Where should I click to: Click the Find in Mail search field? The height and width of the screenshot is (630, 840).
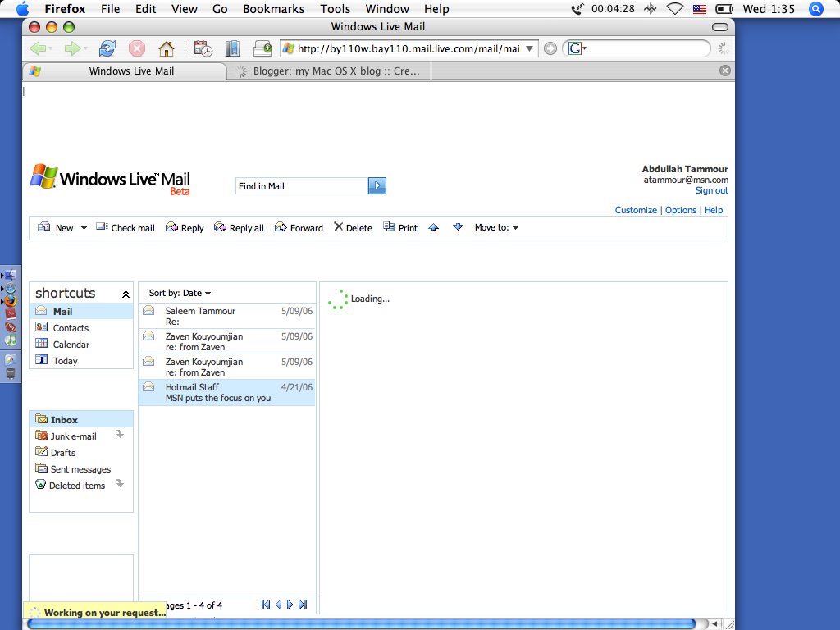[302, 186]
